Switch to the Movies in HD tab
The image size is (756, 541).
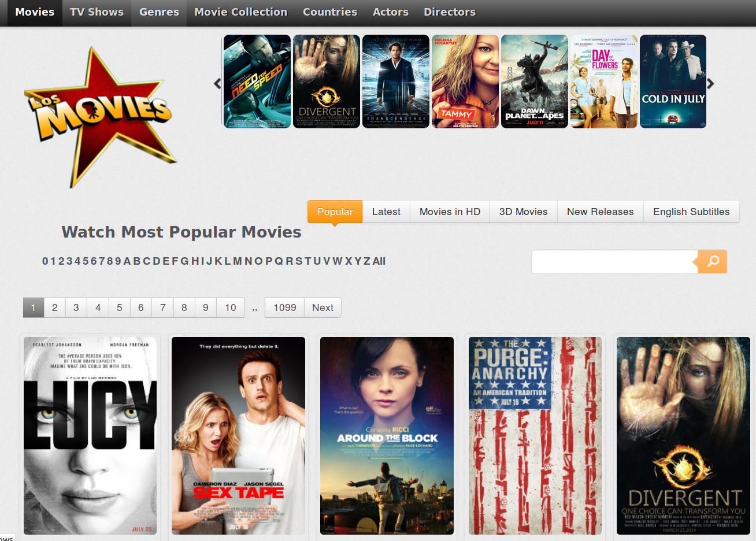[450, 212]
